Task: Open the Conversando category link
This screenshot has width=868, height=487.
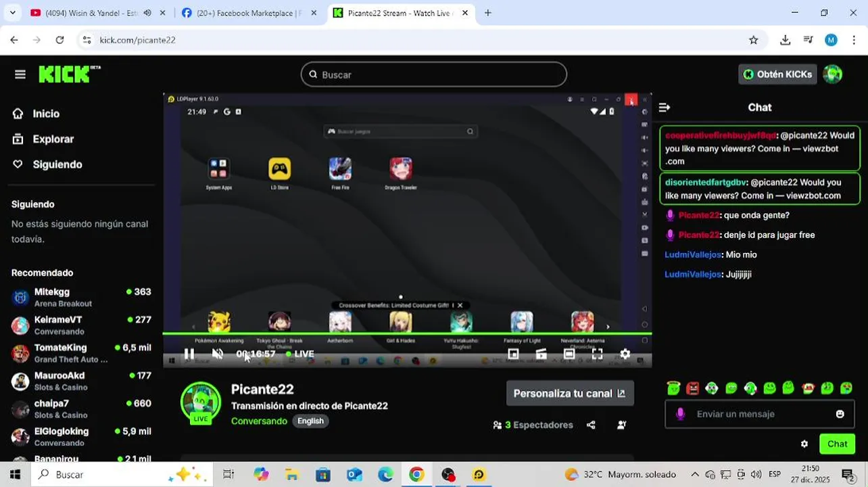Action: pyautogui.click(x=259, y=421)
